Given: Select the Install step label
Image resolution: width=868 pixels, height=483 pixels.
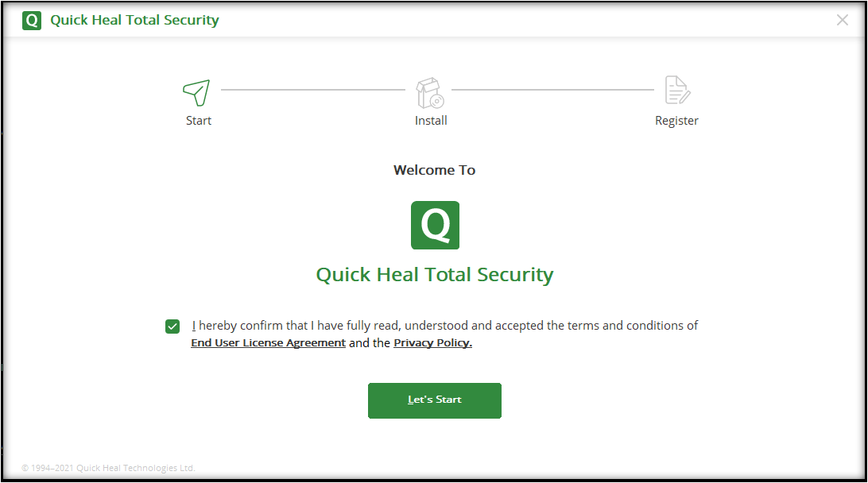Looking at the screenshot, I should point(431,121).
